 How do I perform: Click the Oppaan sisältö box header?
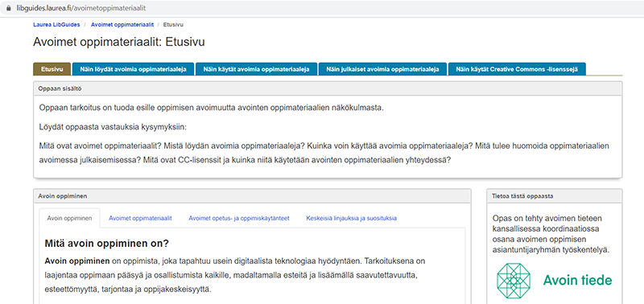(x=328, y=88)
